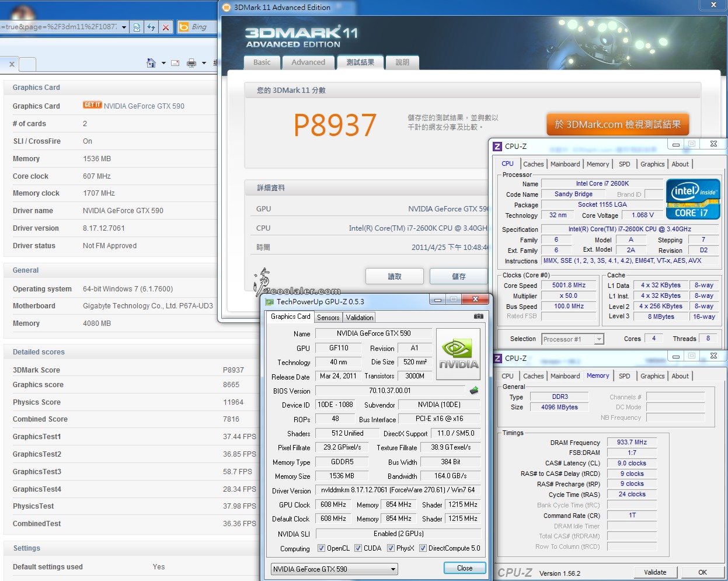Open a new blank browser tab

point(27,64)
